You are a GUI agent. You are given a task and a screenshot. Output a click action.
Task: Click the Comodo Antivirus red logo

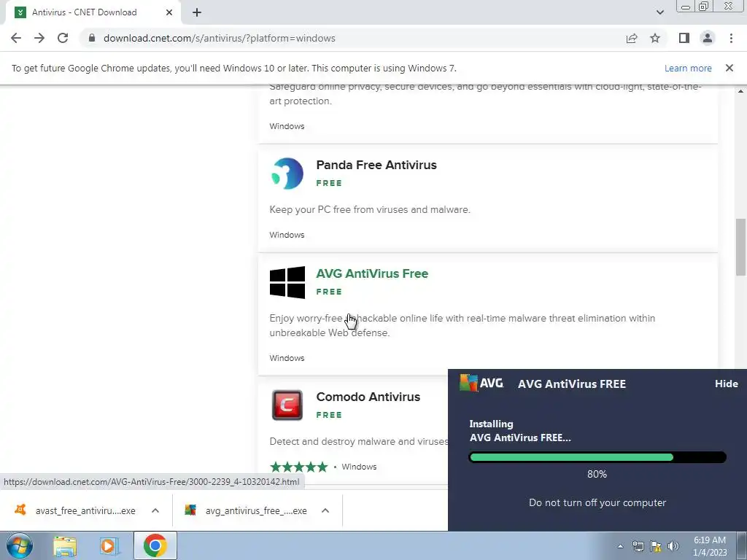point(287,405)
